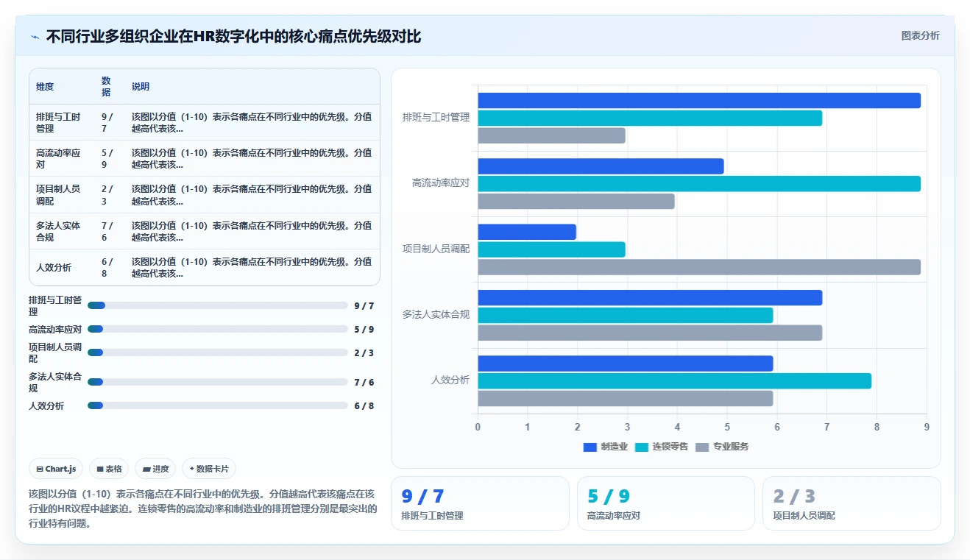Select the 表格 tag chip
The height and width of the screenshot is (560, 970).
point(109,469)
